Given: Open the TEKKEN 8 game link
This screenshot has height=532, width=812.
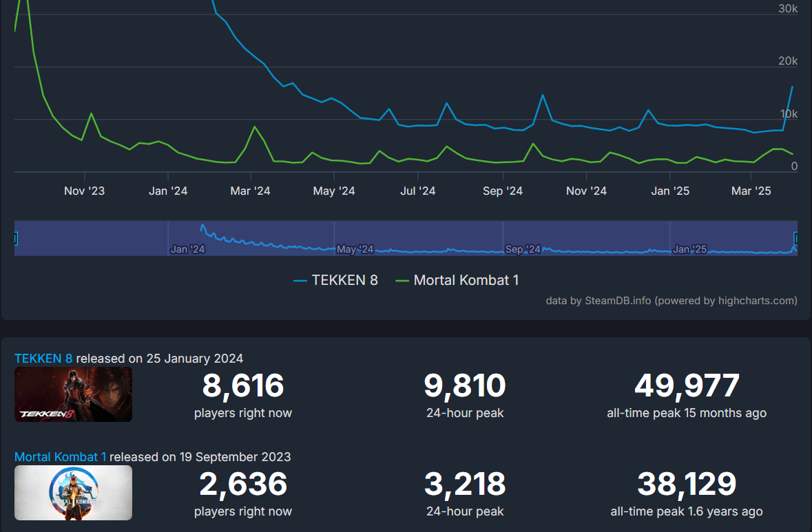Looking at the screenshot, I should point(43,358).
